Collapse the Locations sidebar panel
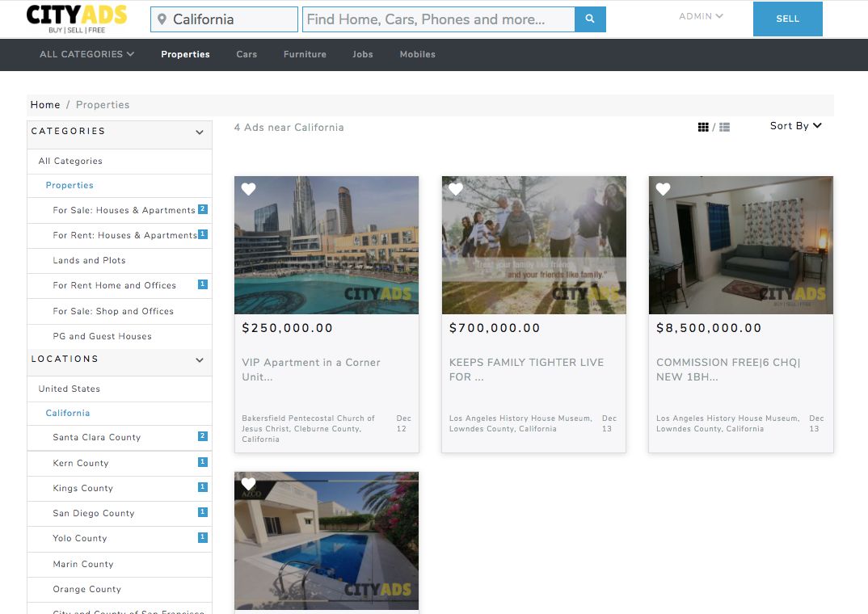Viewport: 868px width, 614px height. click(200, 360)
